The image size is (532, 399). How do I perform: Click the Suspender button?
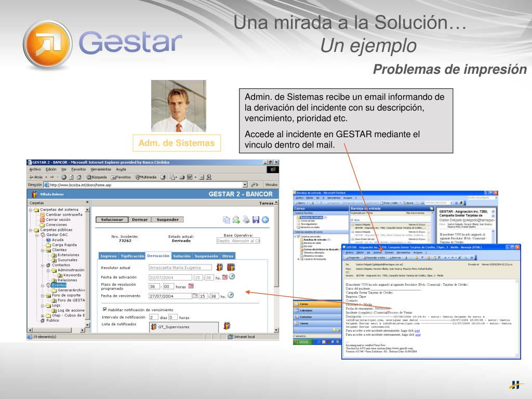pyautogui.click(x=167, y=220)
